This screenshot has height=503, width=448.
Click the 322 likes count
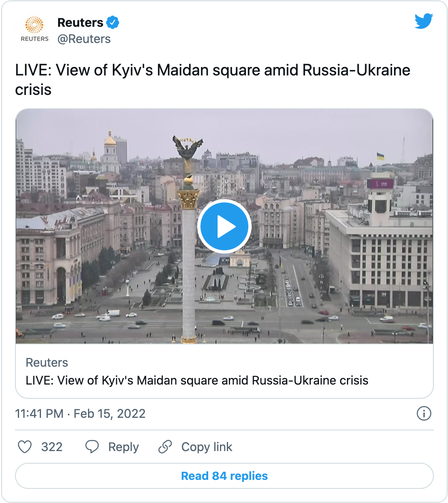coord(52,447)
